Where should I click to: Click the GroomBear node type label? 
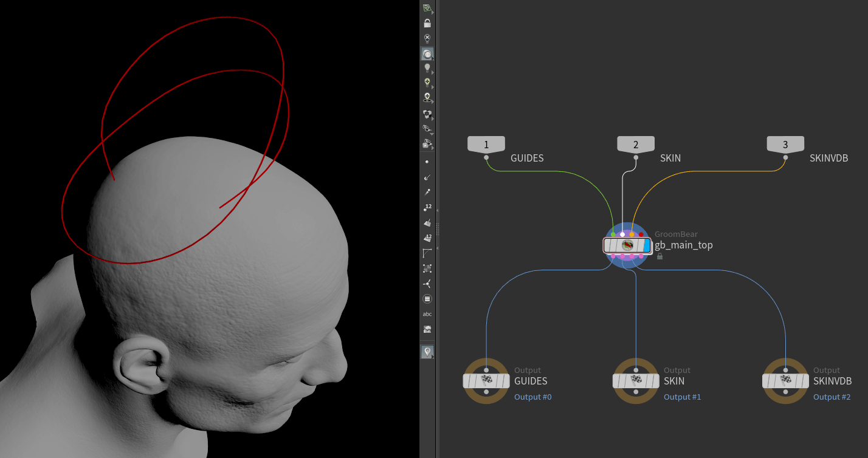click(676, 234)
